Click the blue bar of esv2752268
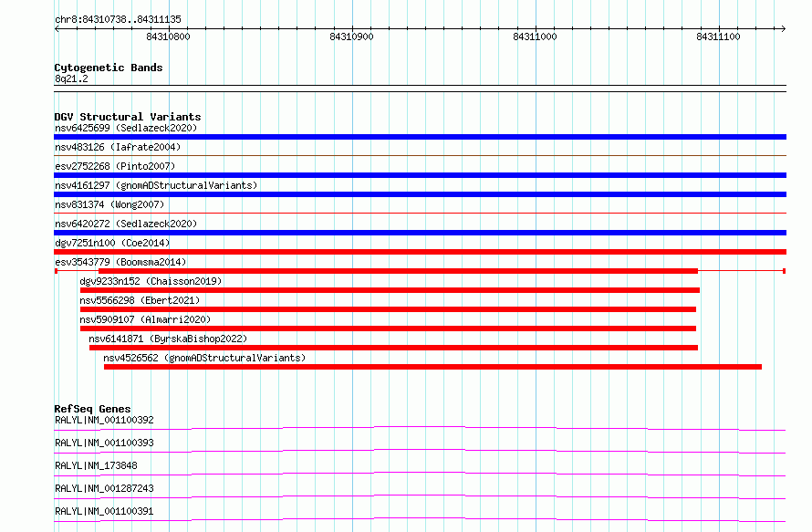 (420, 175)
